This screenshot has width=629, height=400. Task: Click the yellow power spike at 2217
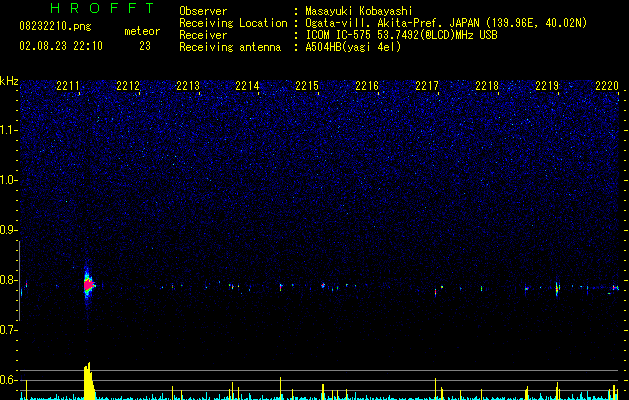[x=435, y=388]
